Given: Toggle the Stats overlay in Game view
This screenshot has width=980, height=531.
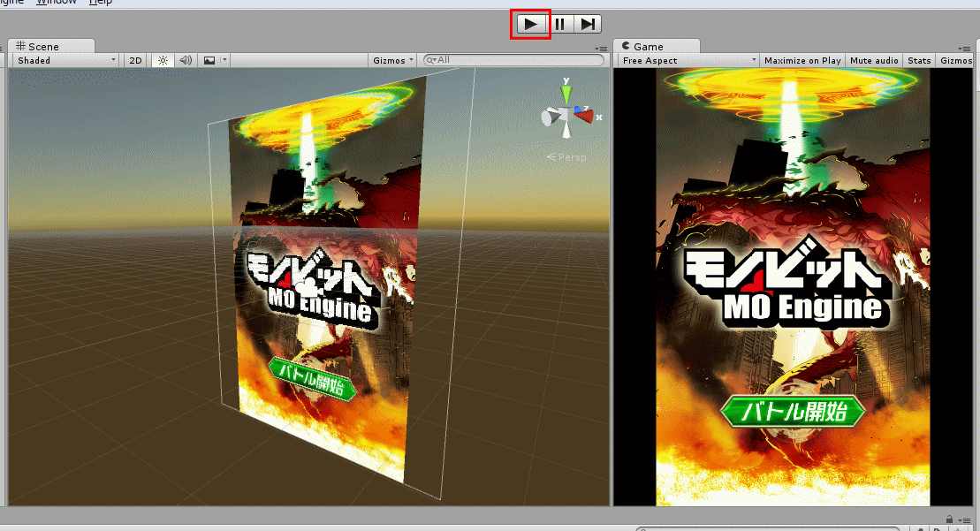Looking at the screenshot, I should tap(919, 61).
